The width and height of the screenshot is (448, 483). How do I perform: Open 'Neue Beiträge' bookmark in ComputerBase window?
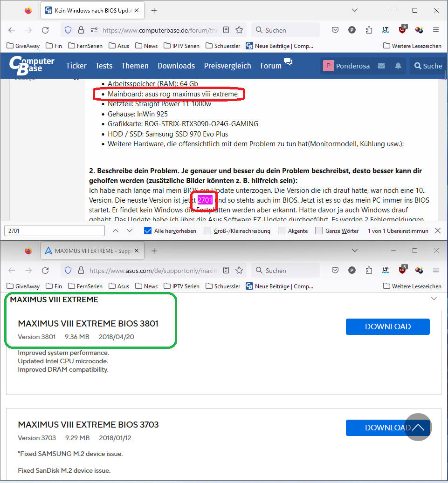click(279, 46)
